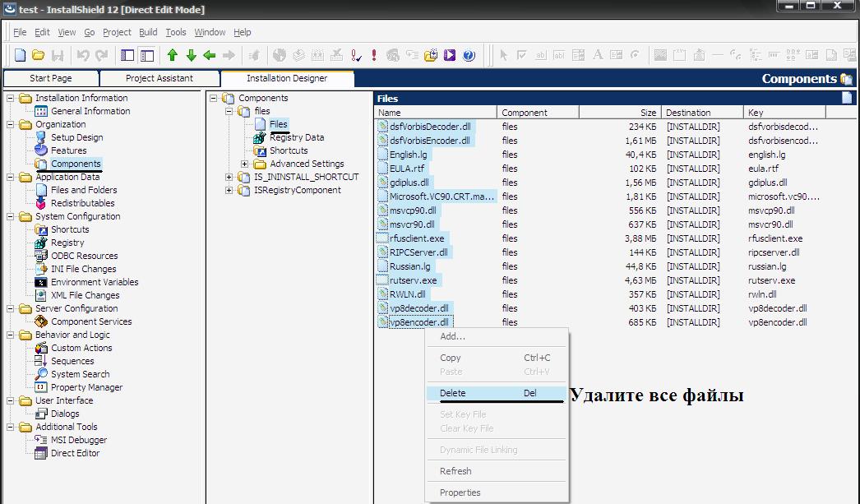Switch to the Start Page tab
Screen dimensions: 860x504
coord(51,78)
